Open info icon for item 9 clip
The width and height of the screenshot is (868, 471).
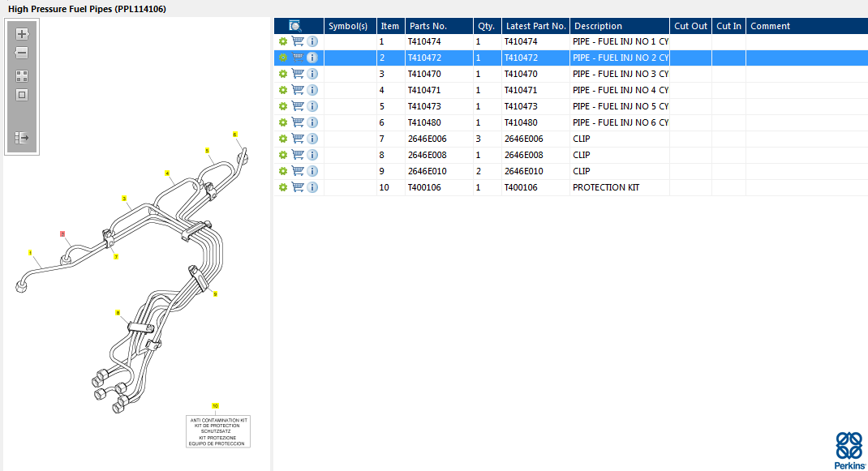pyautogui.click(x=312, y=171)
